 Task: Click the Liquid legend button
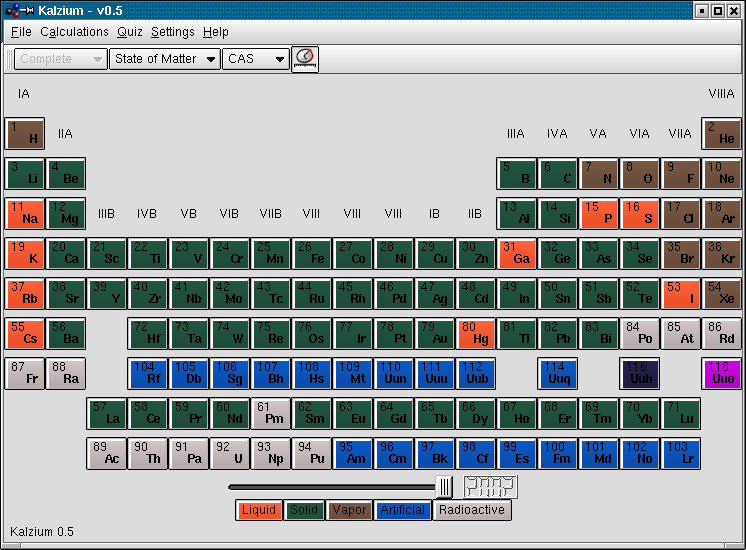(259, 510)
